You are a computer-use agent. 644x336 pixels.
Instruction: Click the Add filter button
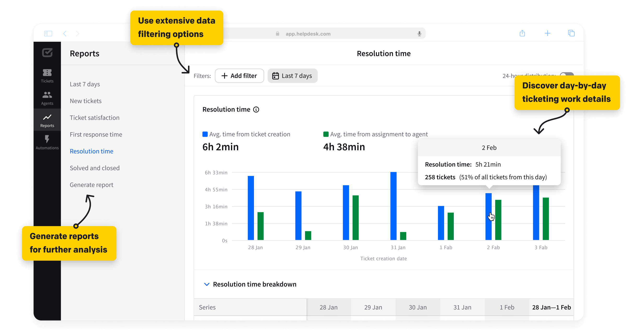click(x=239, y=76)
